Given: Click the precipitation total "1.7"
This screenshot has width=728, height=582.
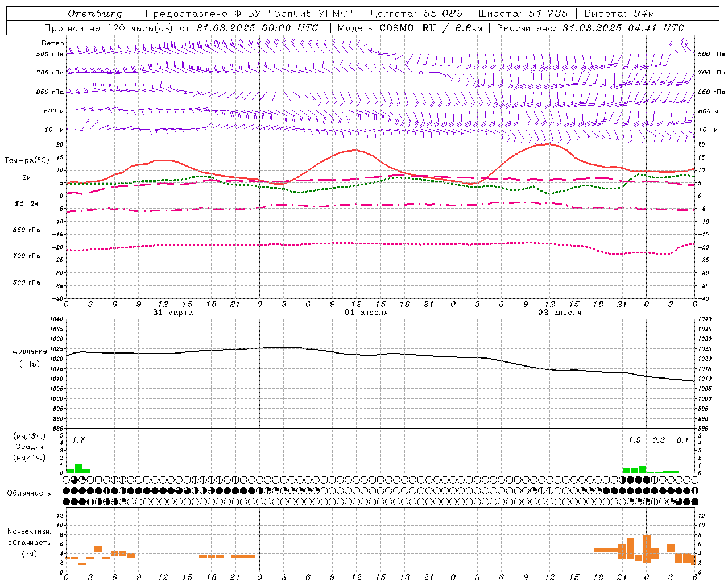Looking at the screenshot, I should [78, 440].
